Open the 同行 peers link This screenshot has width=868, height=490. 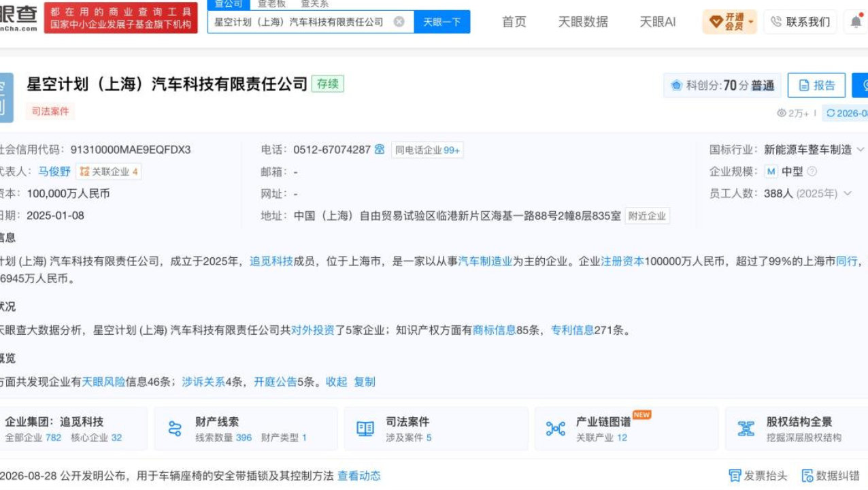(846, 261)
